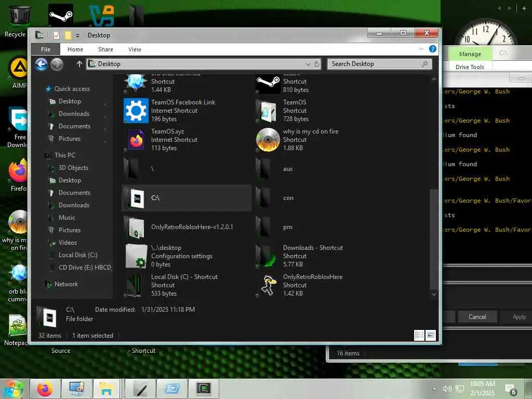Switch to large icons view layout icon
The width and height of the screenshot is (532, 399).
click(x=431, y=335)
